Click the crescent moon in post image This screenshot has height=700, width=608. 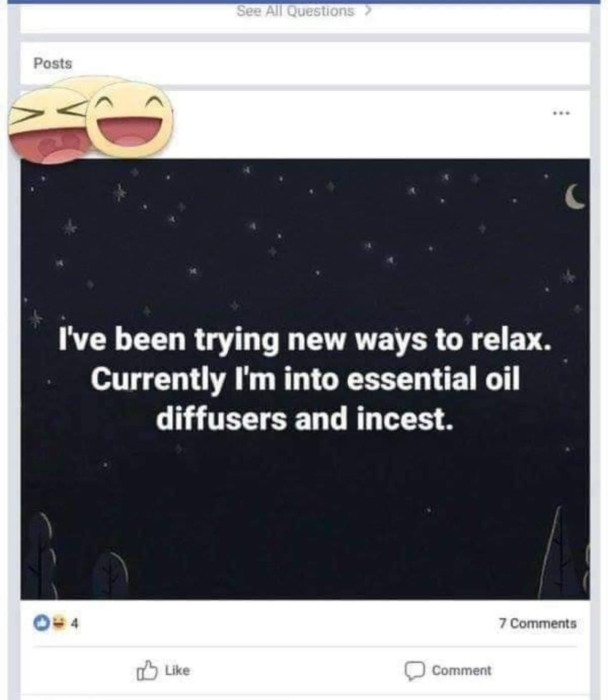coord(575,197)
